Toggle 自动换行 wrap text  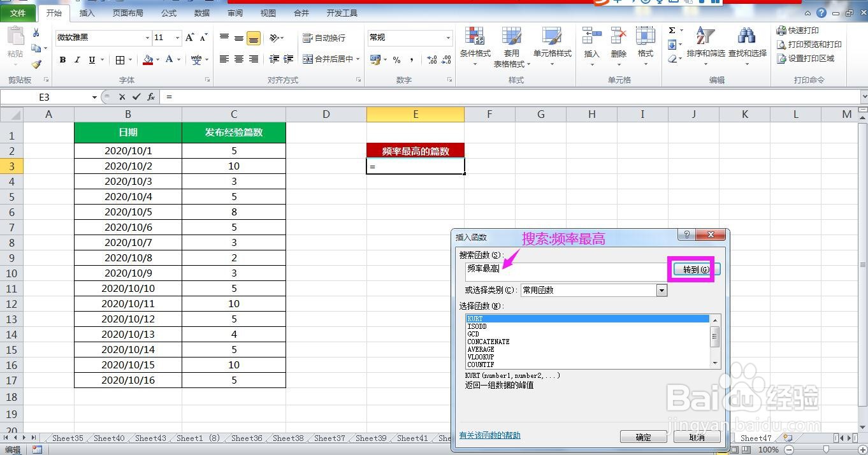(324, 38)
